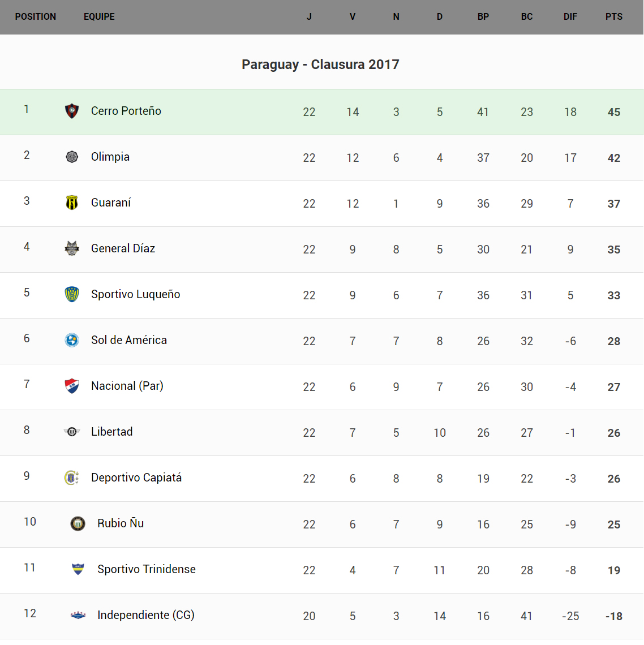Click the Libertad club crest
The image size is (644, 645).
point(72,432)
